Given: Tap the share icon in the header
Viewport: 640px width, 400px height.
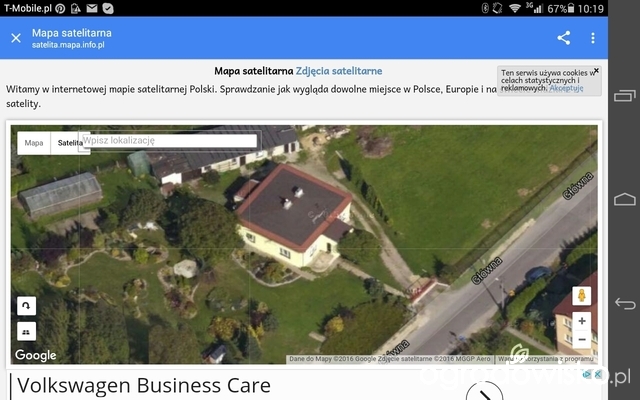Looking at the screenshot, I should pyautogui.click(x=563, y=38).
